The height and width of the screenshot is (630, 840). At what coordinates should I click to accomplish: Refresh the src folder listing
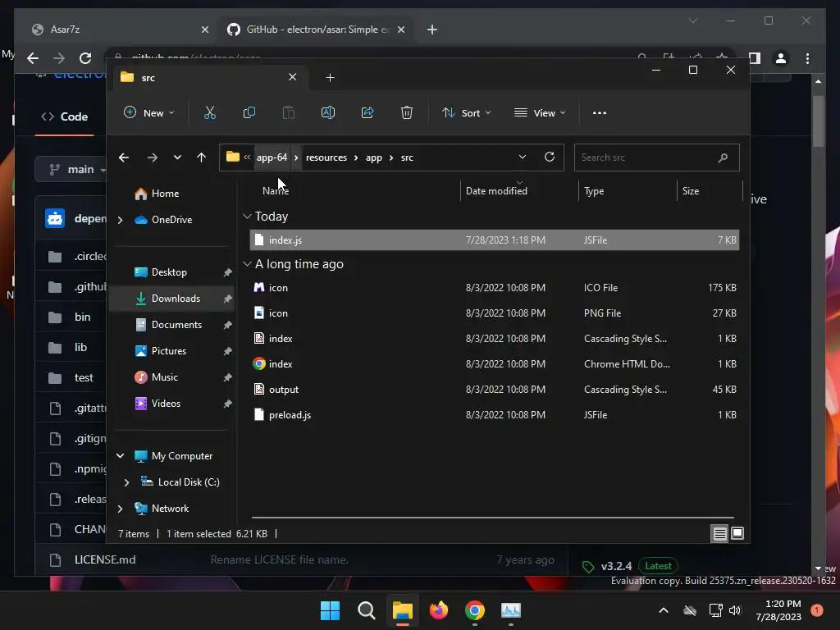549,157
